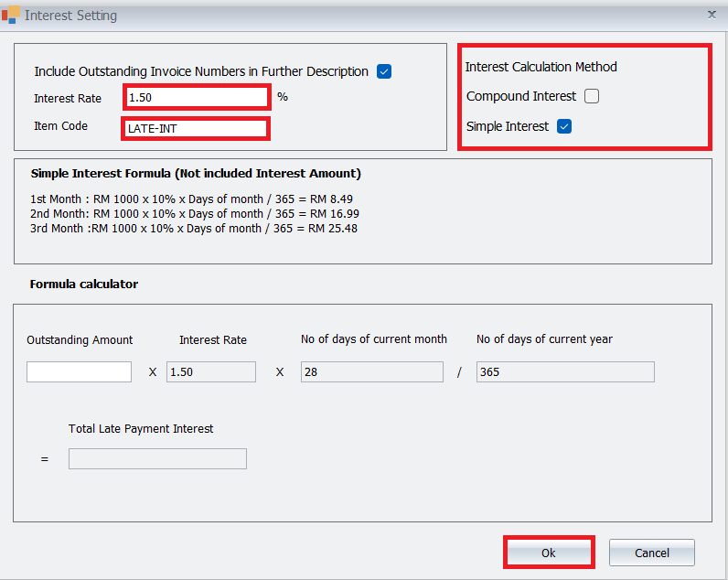Close the Interest Setting dialog
Viewport: 728px width, 580px height.
tap(712, 15)
